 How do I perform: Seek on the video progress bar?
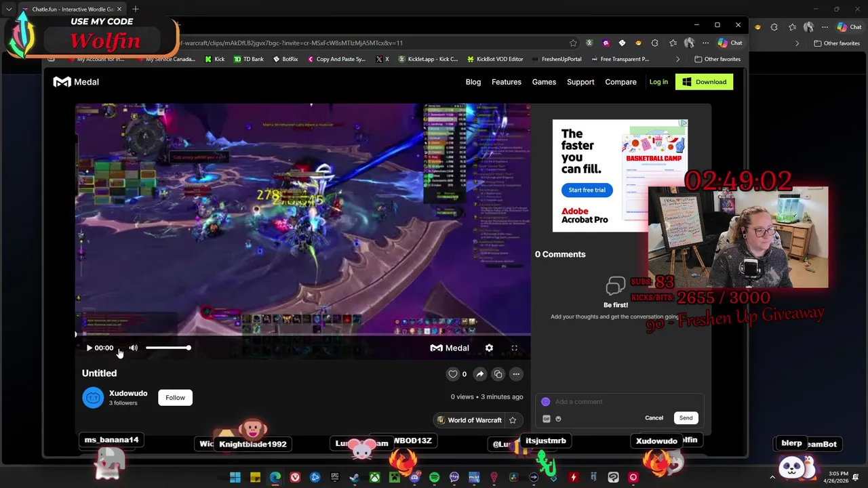(302, 334)
